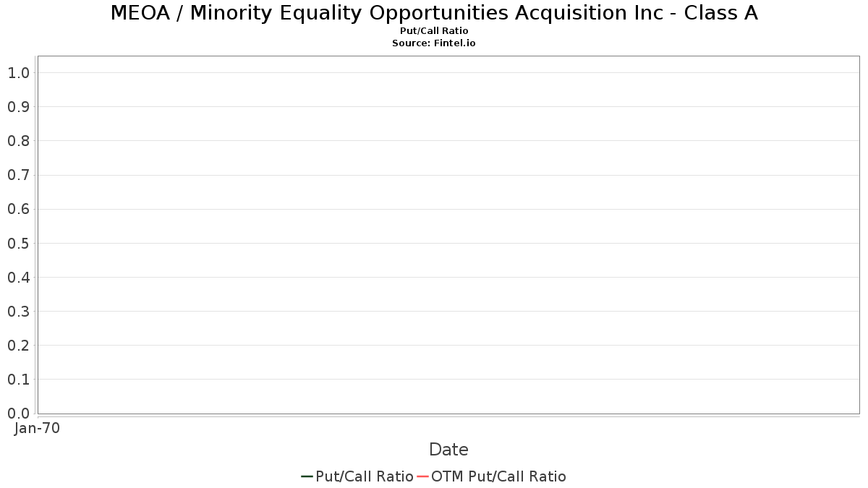Click the 0.8 y-axis label
Screen dimensions: 868x488
point(18,140)
